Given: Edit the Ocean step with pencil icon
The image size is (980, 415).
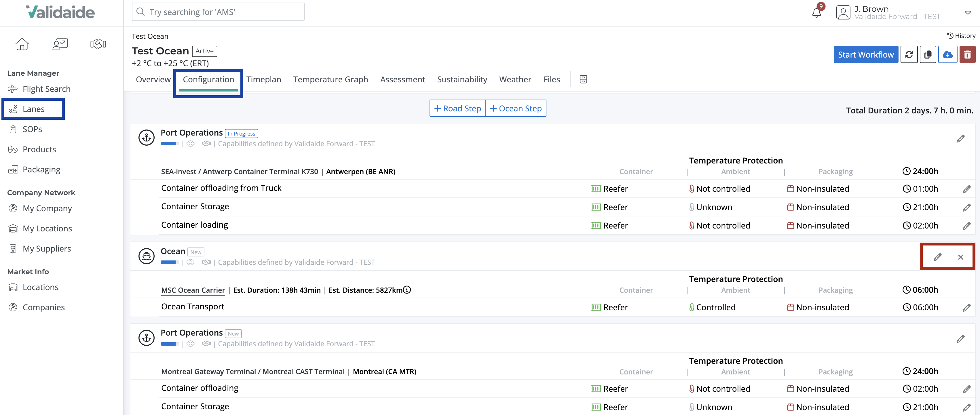Looking at the screenshot, I should pos(937,257).
